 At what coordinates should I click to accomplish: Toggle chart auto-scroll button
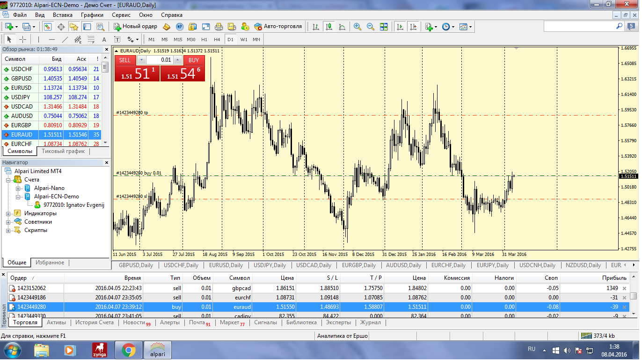pos(400,27)
